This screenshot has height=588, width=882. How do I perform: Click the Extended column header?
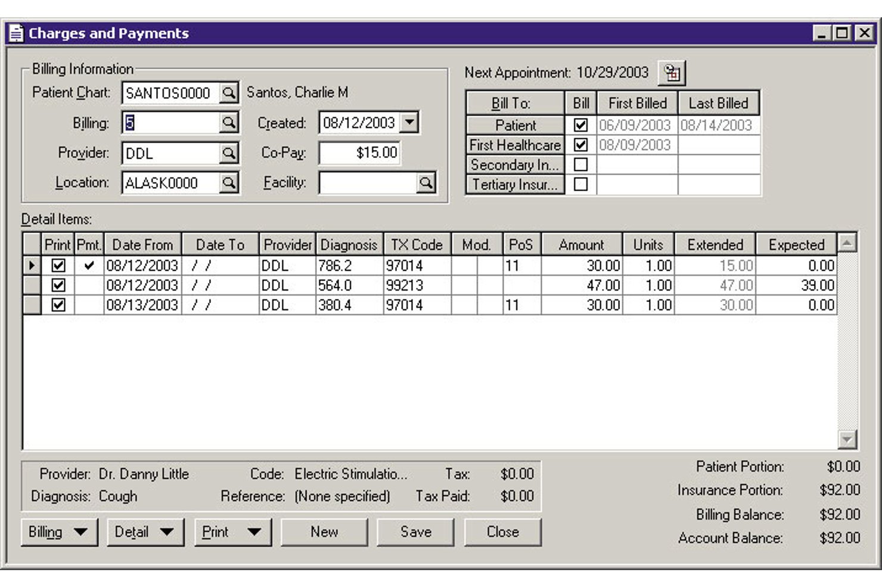(x=715, y=245)
